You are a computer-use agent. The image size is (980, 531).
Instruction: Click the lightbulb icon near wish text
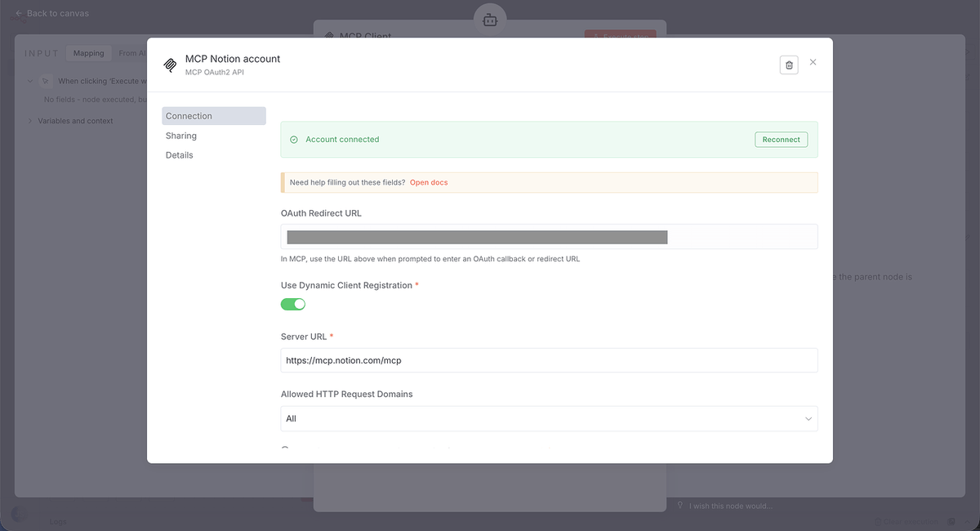click(680, 505)
